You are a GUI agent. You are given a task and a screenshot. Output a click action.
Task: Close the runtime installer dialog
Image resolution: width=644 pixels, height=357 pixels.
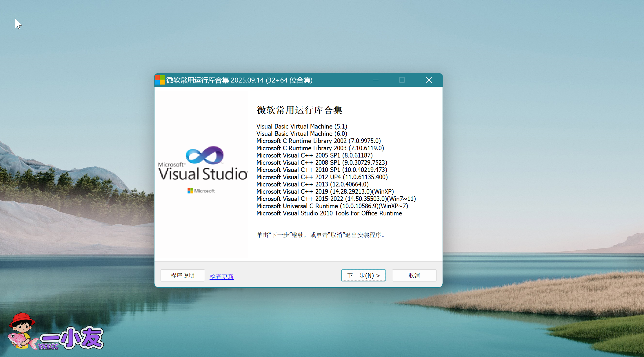pos(429,80)
